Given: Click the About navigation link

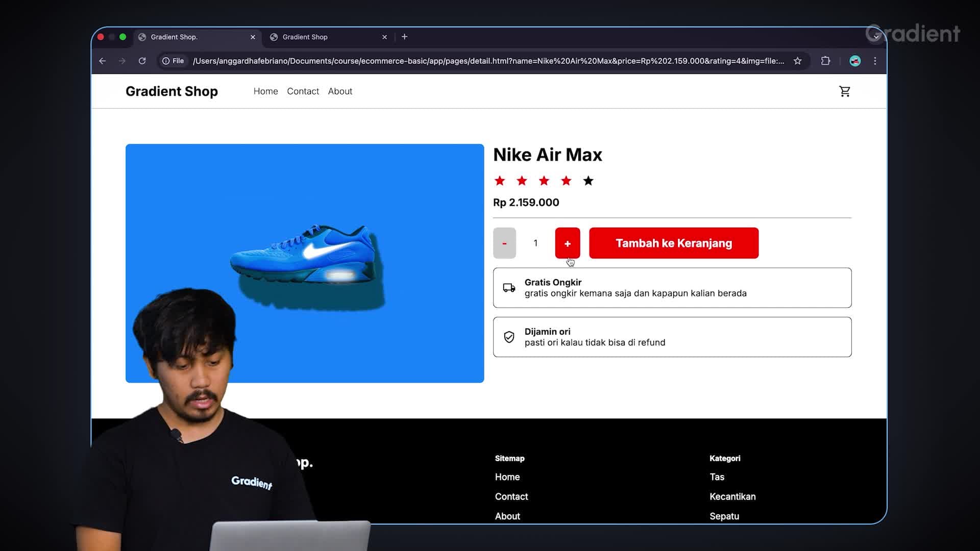Looking at the screenshot, I should click(340, 91).
